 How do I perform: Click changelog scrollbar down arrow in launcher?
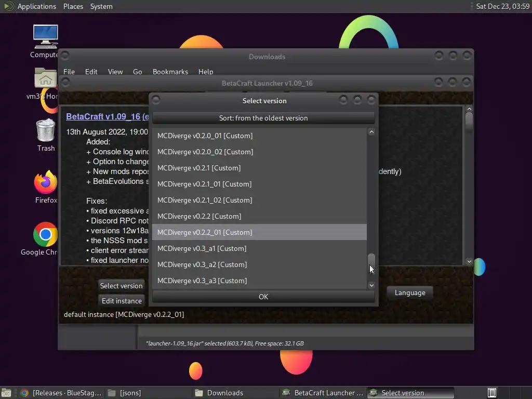coord(469,261)
